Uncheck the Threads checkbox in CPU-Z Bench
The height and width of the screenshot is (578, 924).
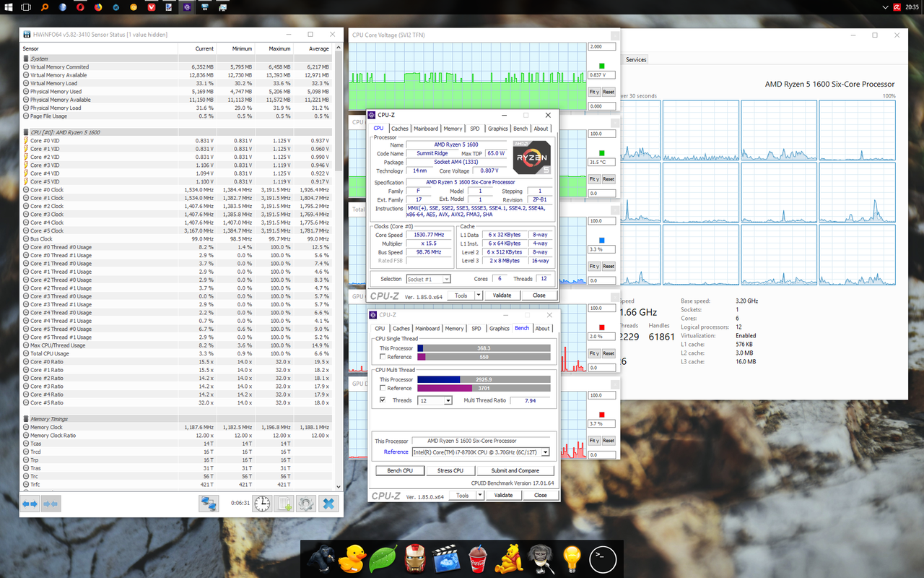click(x=383, y=400)
